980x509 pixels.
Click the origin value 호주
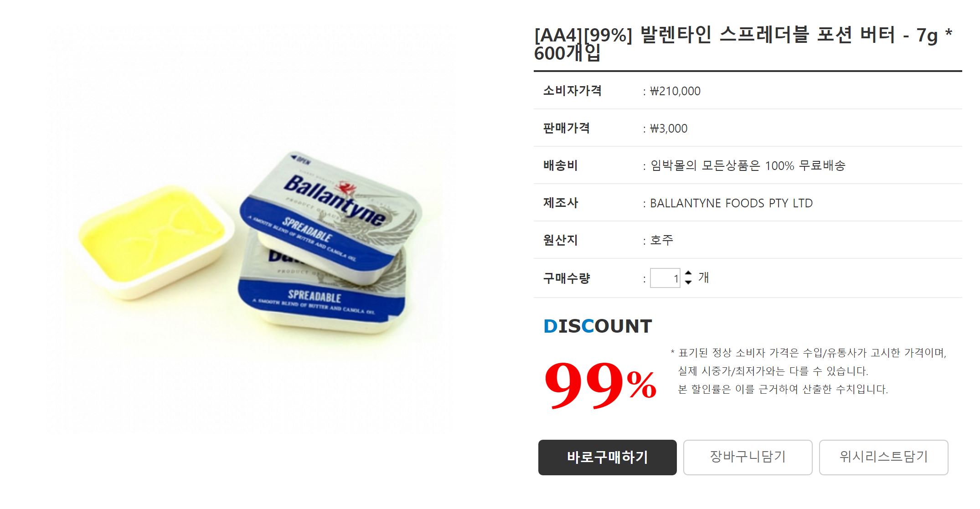661,240
